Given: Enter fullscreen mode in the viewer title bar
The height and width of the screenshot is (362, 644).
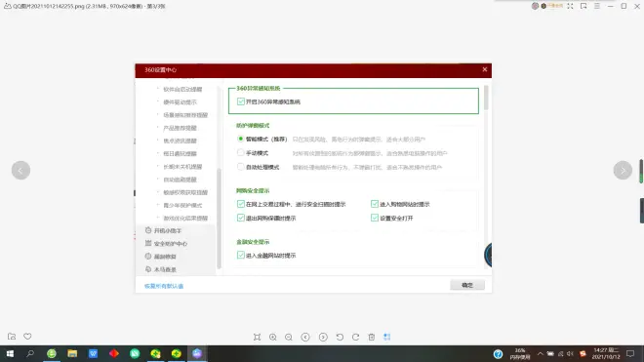Looking at the screenshot, I should 570,6.
